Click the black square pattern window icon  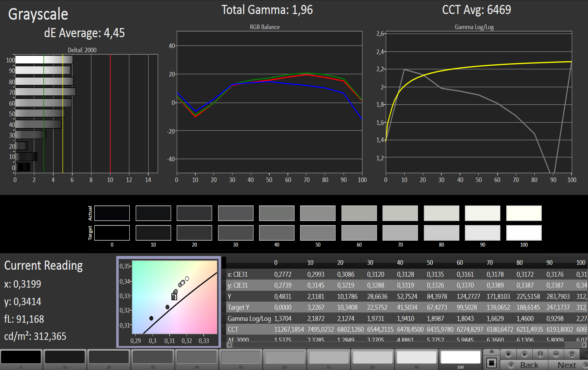pyautogui.click(x=492, y=363)
